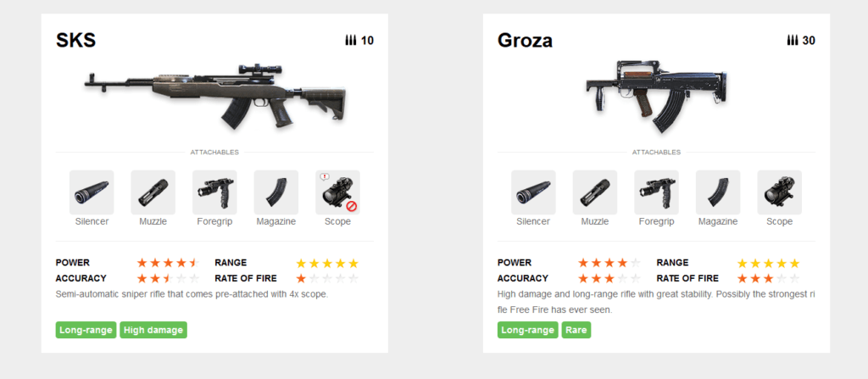Choose the Groza Foregrip attachment icon
868x379 pixels.
(656, 192)
